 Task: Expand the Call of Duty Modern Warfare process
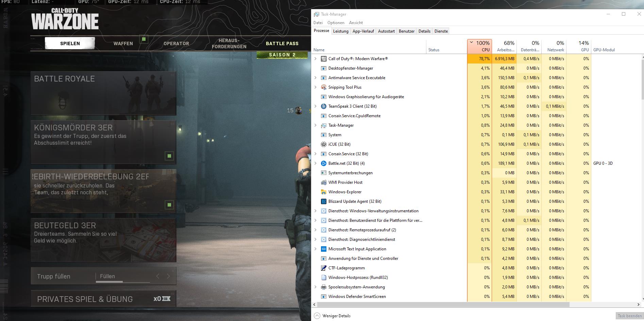click(315, 59)
